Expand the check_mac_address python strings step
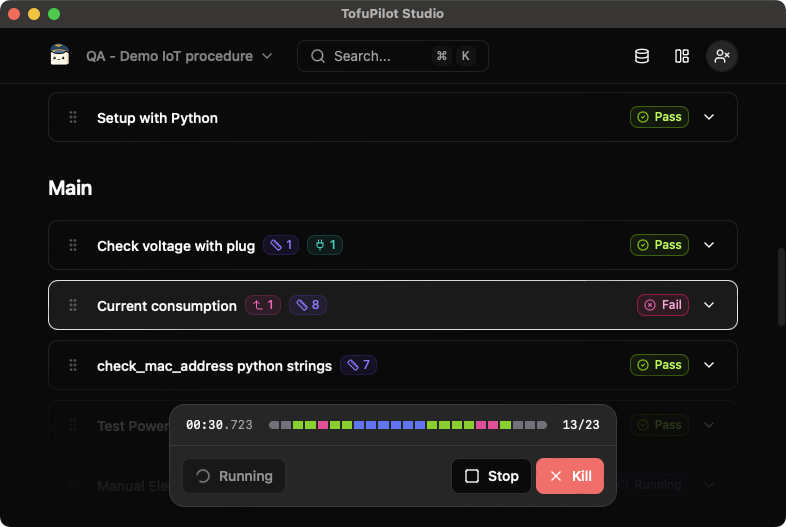 (709, 365)
